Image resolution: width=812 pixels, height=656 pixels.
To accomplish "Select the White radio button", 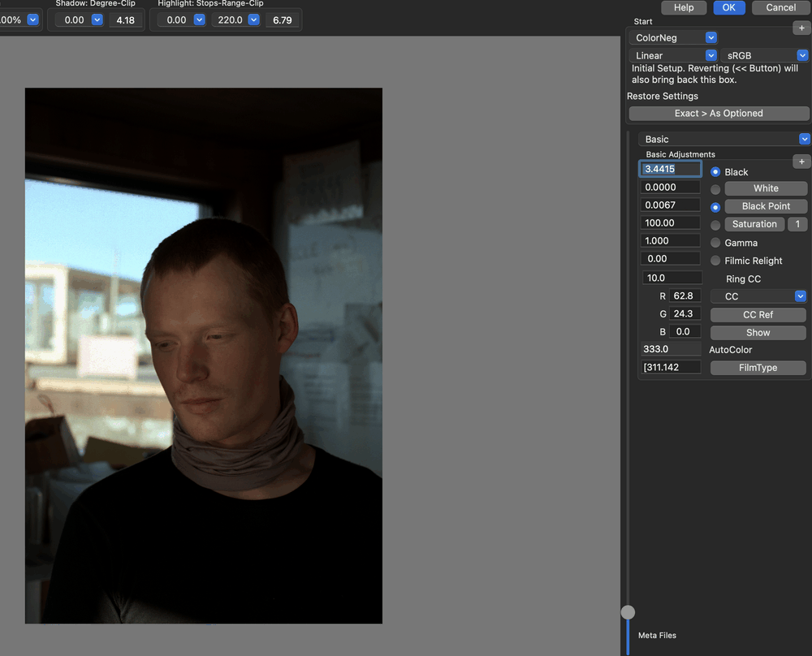I will [715, 189].
